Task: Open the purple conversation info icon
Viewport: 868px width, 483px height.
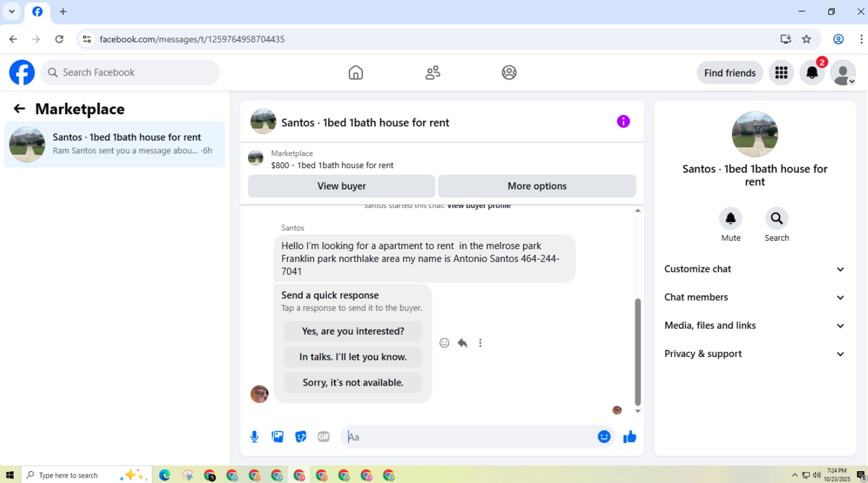Action: [623, 121]
